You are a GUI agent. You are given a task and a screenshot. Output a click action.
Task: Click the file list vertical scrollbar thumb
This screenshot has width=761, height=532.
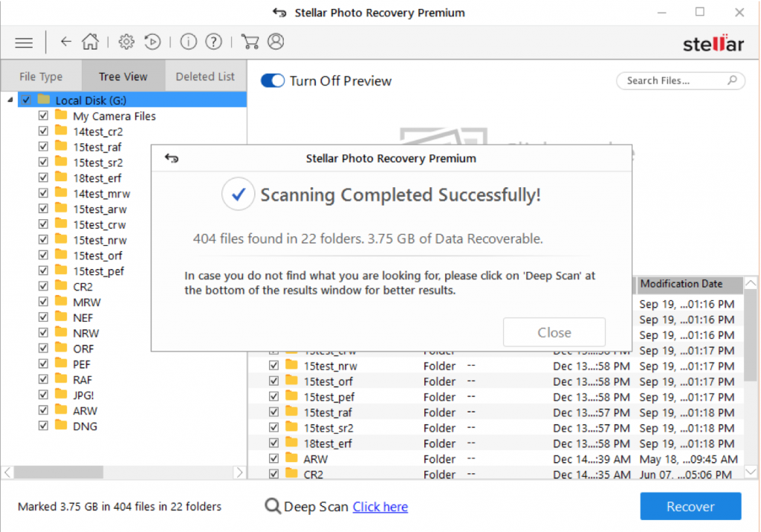pos(751,335)
